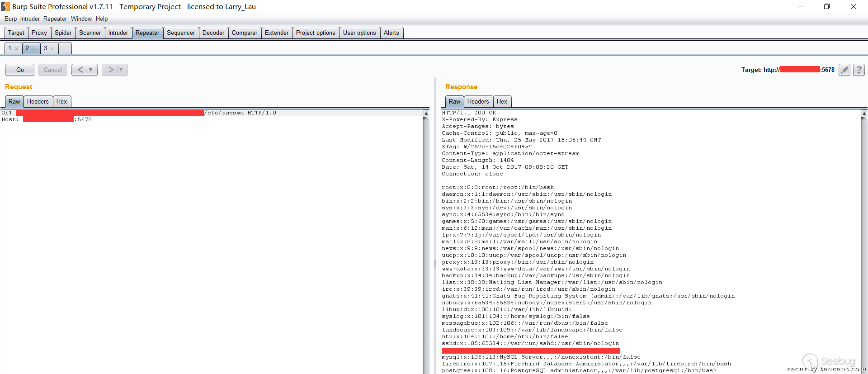Switch to the Target tab

click(16, 33)
